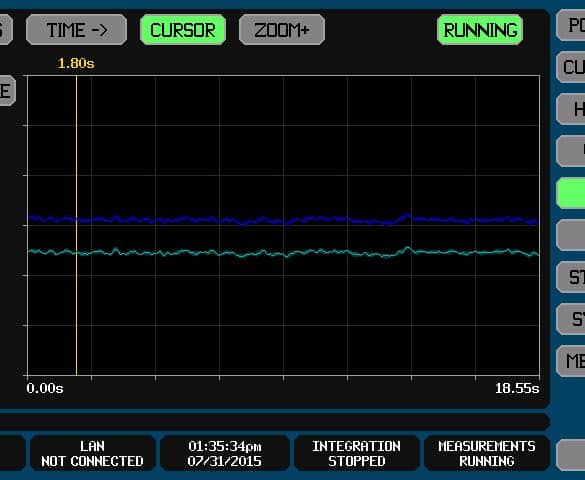Click the partially visible ME side button
Screen dimensions: 585x480
coord(571,361)
